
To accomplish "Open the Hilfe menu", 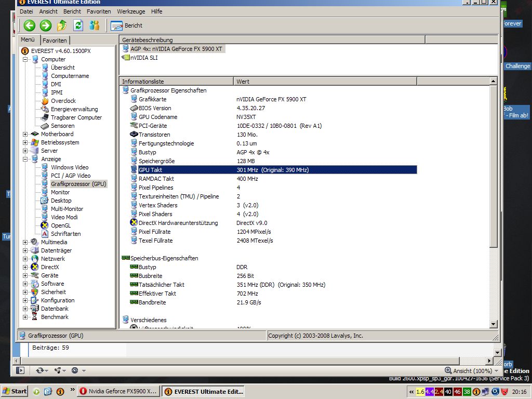I will pos(156,11).
